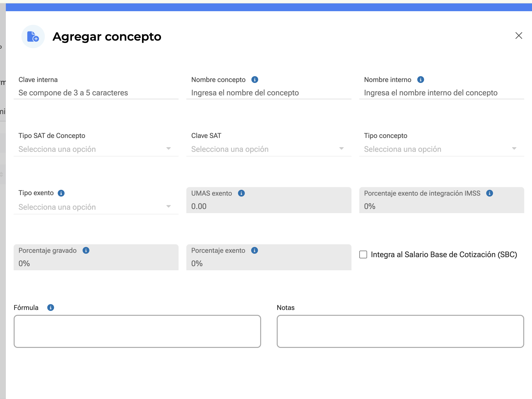Click the add-document icon beside Agregar concepto title
The width and height of the screenshot is (532, 399).
33,36
